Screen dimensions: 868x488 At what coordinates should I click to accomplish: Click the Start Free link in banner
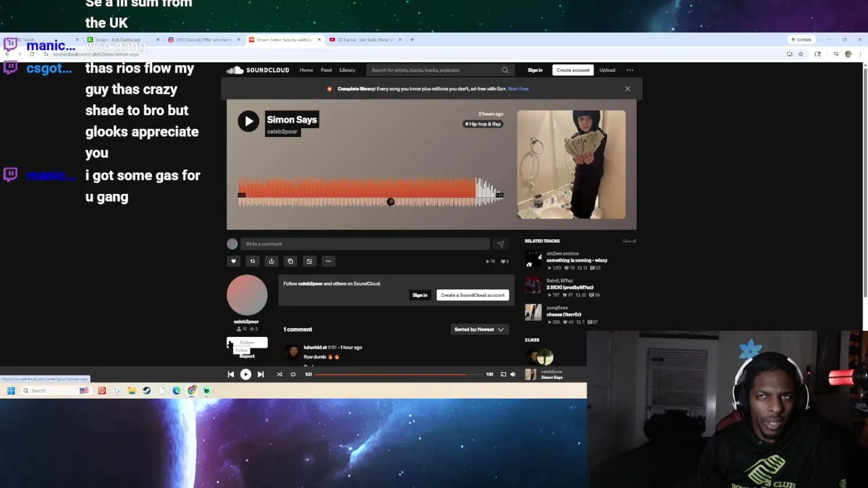point(518,89)
